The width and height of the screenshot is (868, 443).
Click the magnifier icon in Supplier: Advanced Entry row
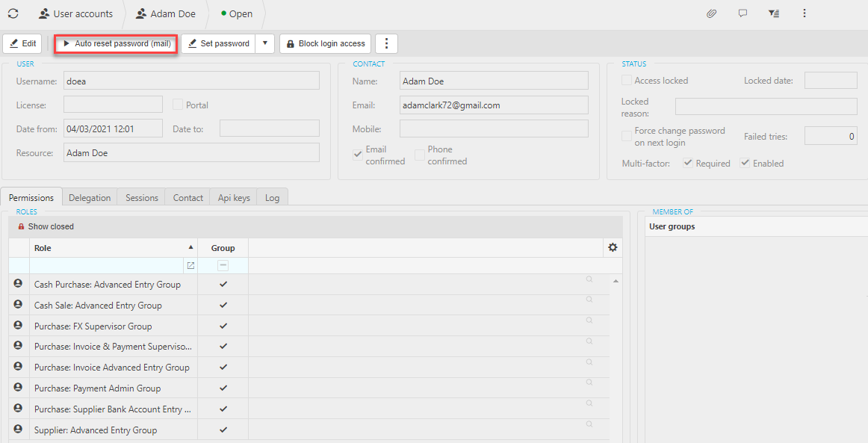(589, 424)
